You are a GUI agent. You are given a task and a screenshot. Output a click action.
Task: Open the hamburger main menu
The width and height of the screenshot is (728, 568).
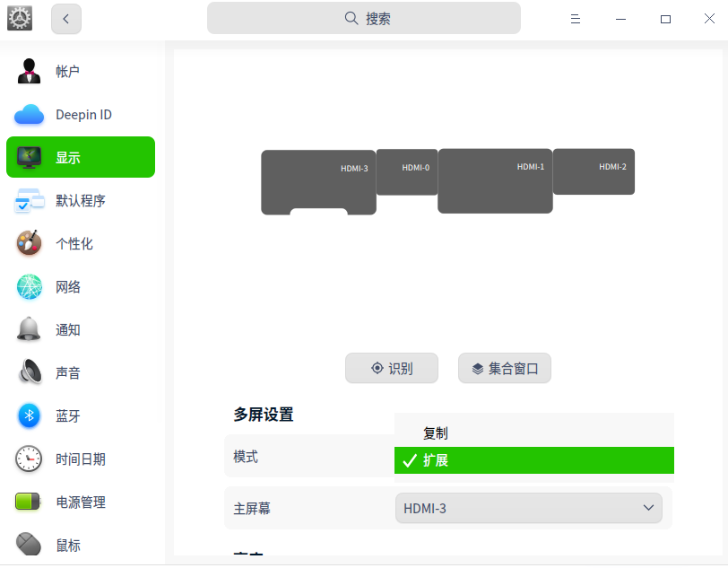pyautogui.click(x=576, y=19)
